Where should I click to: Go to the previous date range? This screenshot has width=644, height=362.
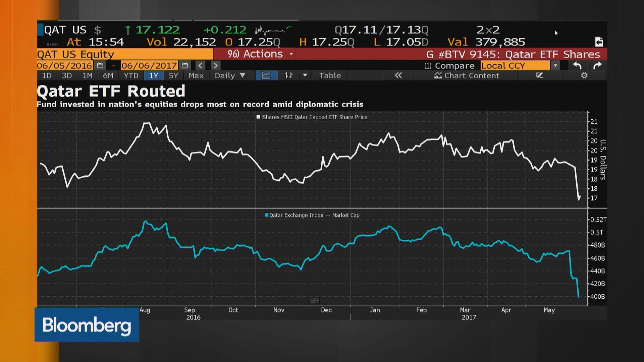click(200, 65)
